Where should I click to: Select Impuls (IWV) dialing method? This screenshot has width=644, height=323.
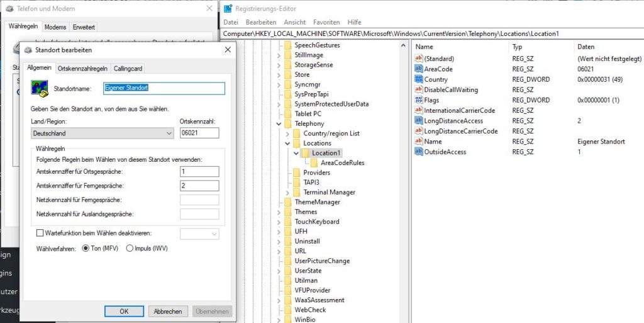130,248
